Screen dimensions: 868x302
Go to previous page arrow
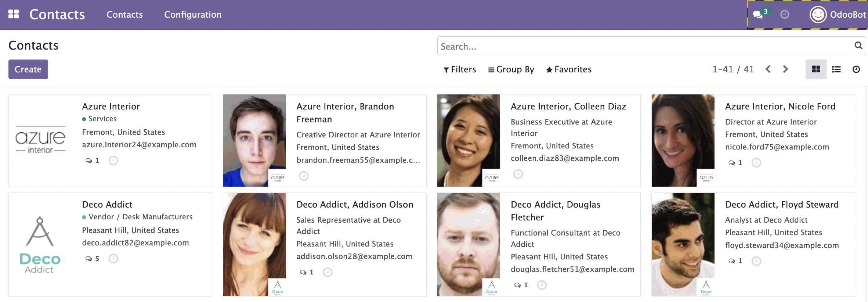(x=768, y=69)
